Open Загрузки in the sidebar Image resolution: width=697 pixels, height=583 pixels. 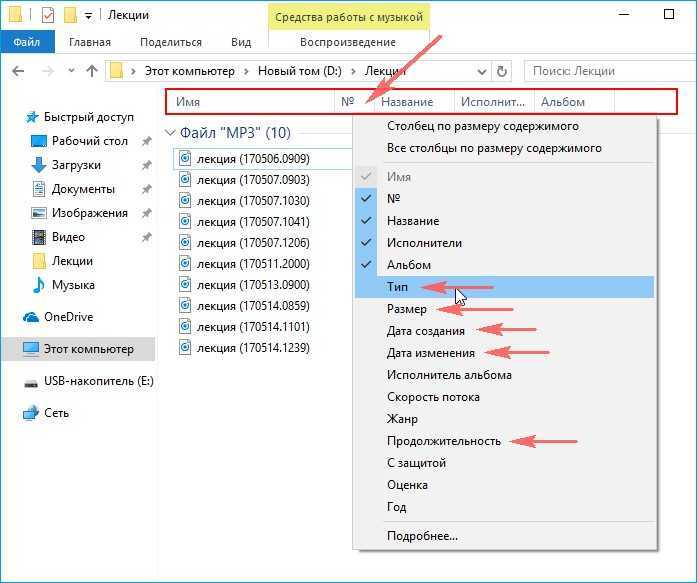67,165
